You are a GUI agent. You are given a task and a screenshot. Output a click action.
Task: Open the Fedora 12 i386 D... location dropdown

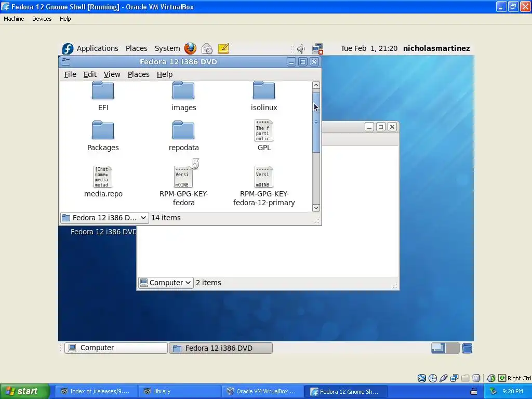tap(104, 218)
